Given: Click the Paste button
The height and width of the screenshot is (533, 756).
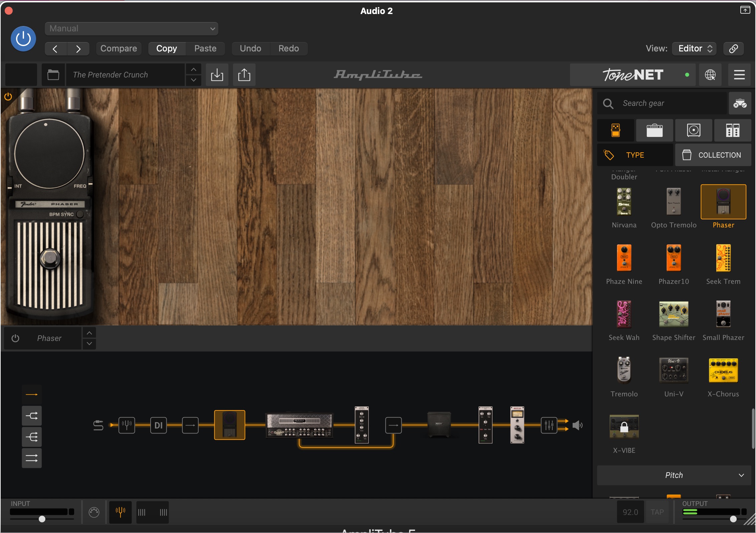Looking at the screenshot, I should pyautogui.click(x=205, y=49).
